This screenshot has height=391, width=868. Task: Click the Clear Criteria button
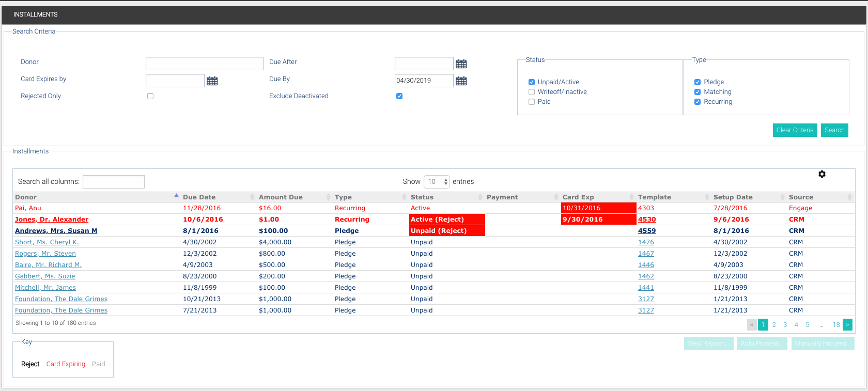[x=795, y=130]
